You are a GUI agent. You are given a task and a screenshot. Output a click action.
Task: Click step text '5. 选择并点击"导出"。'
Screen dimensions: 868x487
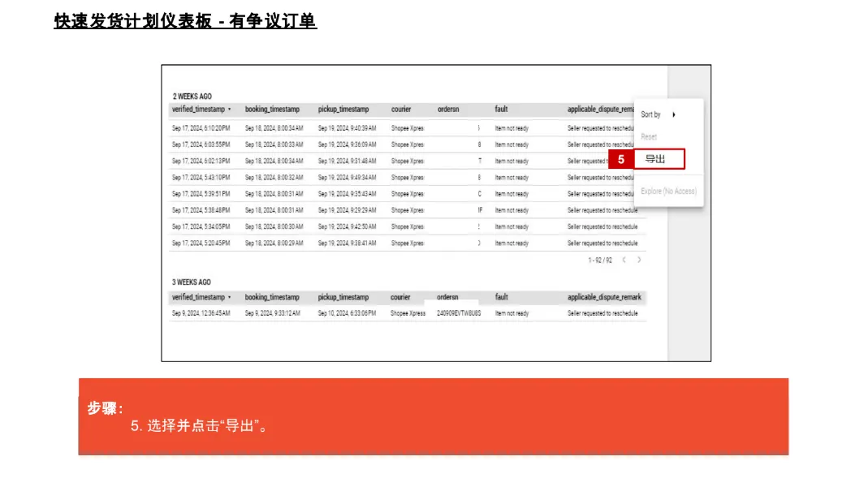[199, 425]
